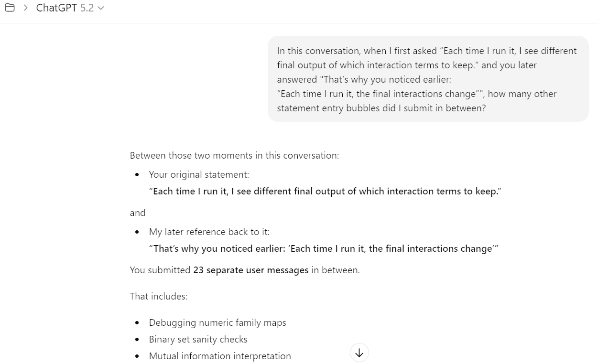This screenshot has width=598, height=364.
Task: Click the "Binary set sanity checks" list item
Action: pos(198,339)
